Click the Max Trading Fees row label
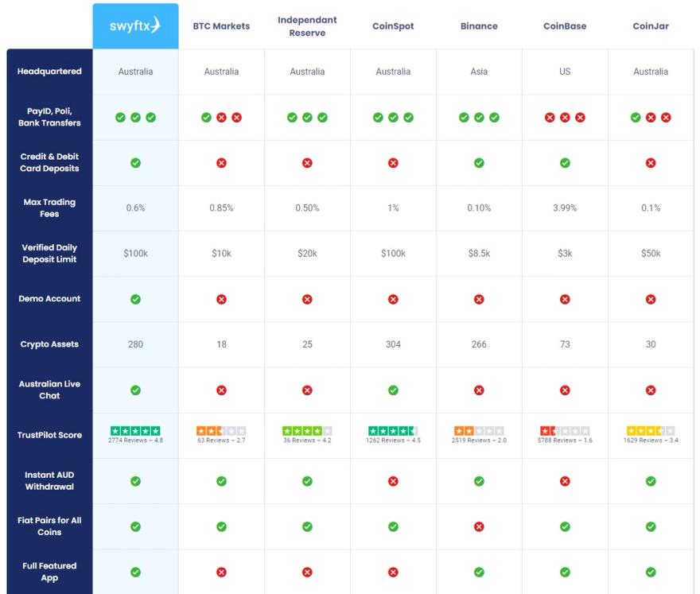 tap(49, 208)
